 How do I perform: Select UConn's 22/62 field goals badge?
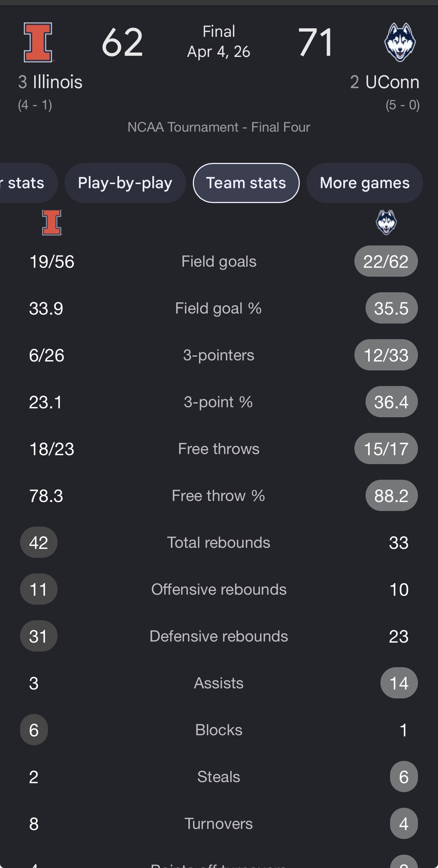pos(386,261)
